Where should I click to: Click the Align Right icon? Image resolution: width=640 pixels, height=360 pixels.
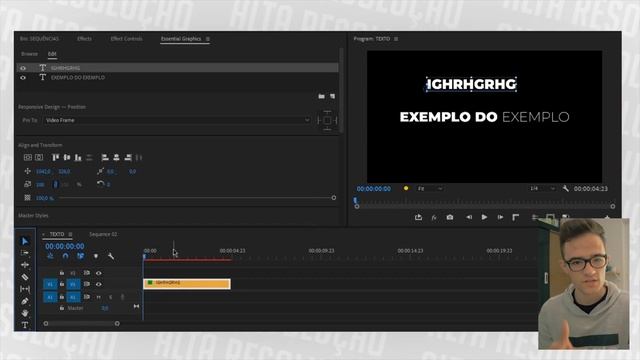pyautogui.click(x=128, y=158)
